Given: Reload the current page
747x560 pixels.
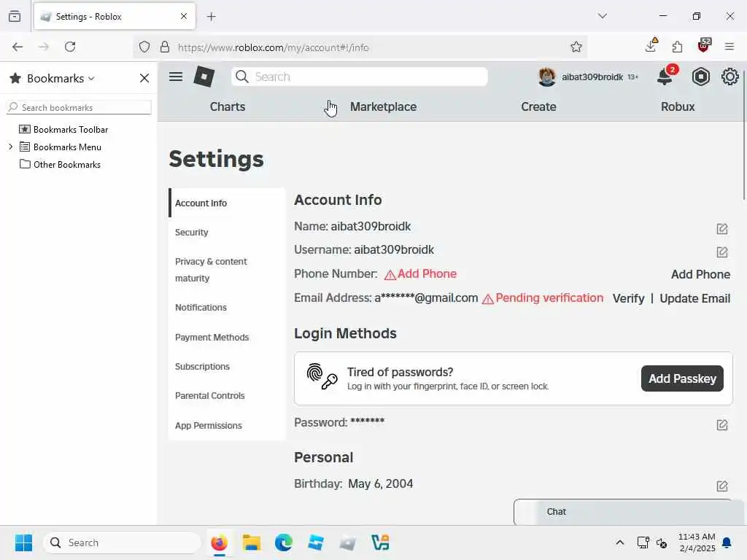Looking at the screenshot, I should pyautogui.click(x=70, y=47).
